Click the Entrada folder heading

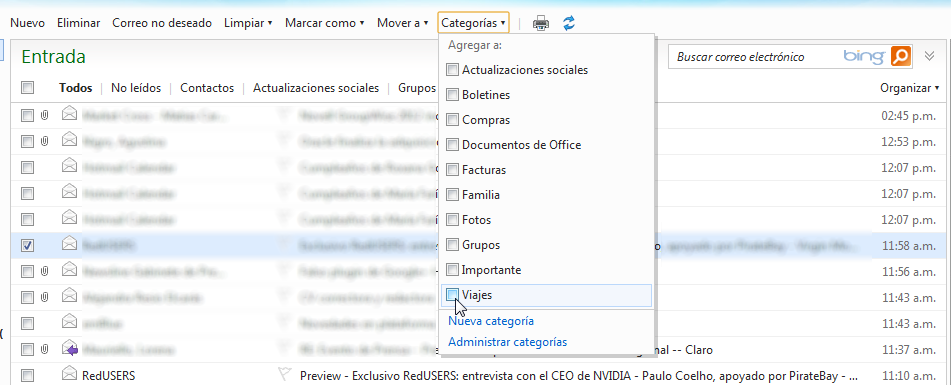53,57
